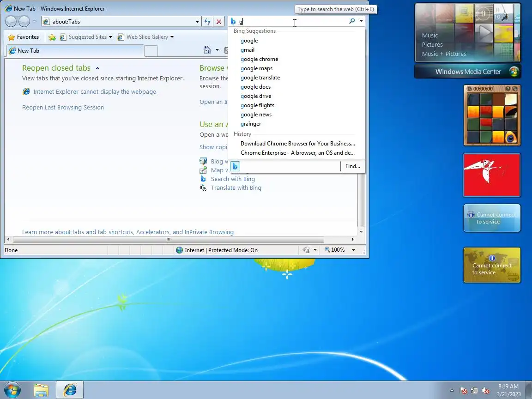Collapse the Reopen closed tabs section
Viewport: 532px width, 399px height.
pyautogui.click(x=98, y=68)
